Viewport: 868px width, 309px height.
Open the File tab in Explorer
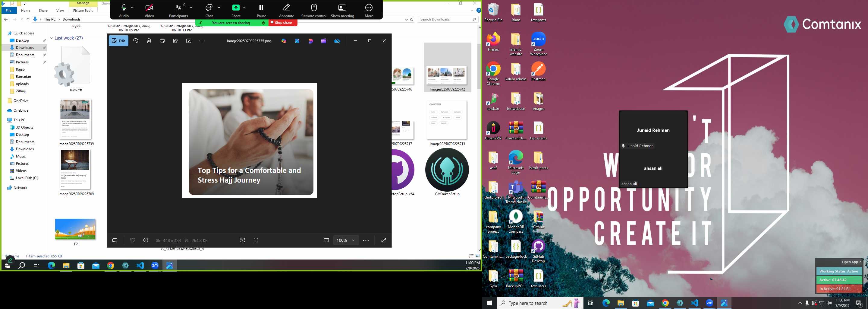click(8, 11)
